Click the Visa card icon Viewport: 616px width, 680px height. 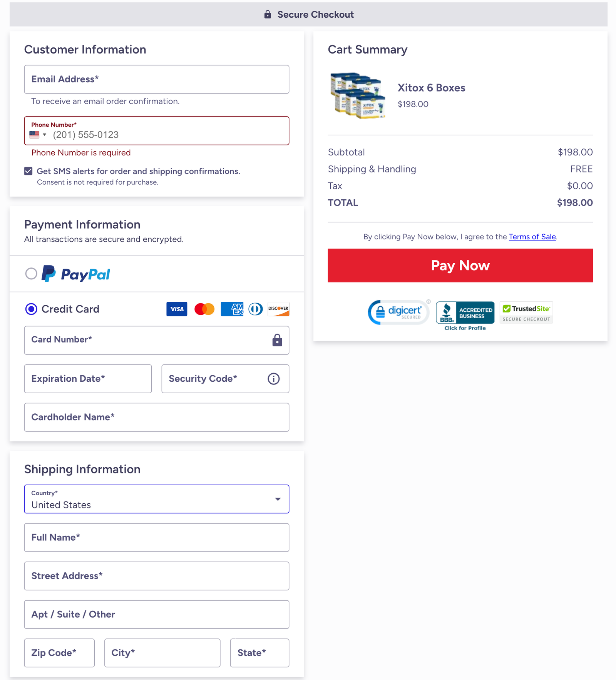point(177,309)
